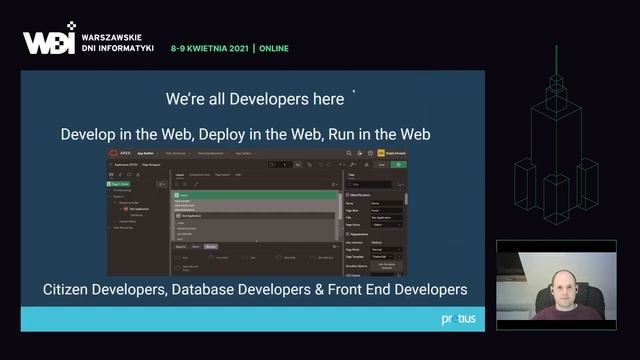Screen dimensions: 640x360
Task: Click the Save button
Action: click(381, 164)
